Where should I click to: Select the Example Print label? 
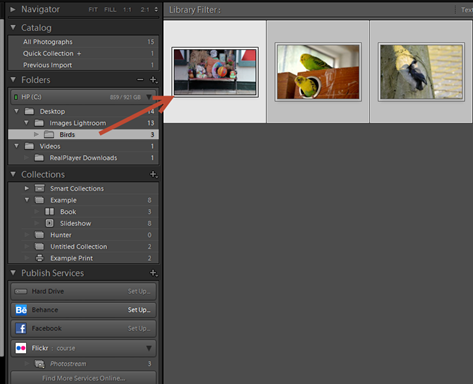coord(71,258)
